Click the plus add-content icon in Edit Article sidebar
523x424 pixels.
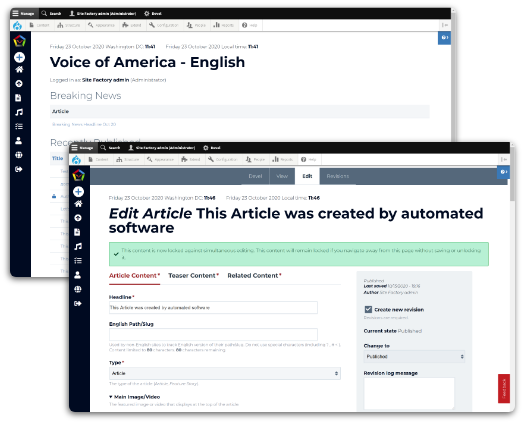(x=78, y=191)
